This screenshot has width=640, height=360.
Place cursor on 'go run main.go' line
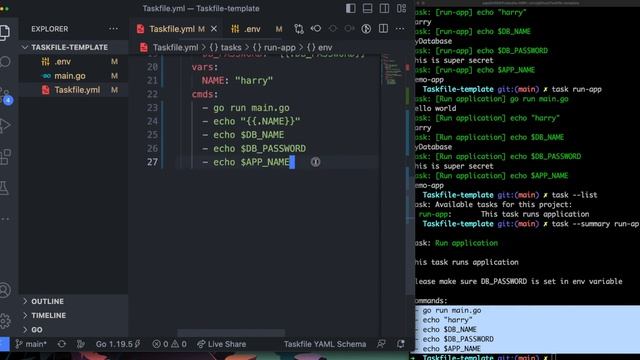tap(251, 108)
